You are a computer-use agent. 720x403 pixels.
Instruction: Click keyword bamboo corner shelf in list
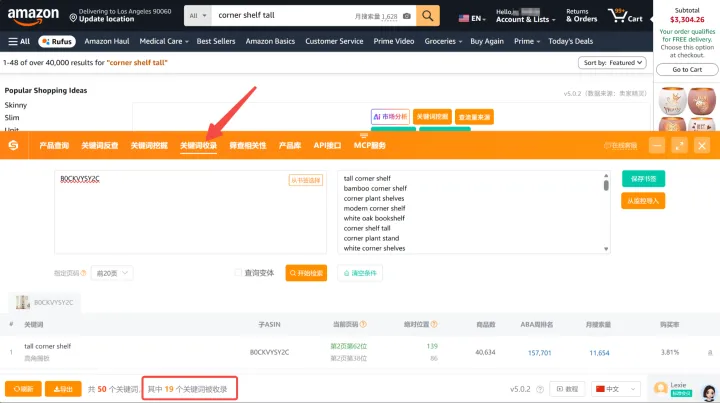click(375, 188)
